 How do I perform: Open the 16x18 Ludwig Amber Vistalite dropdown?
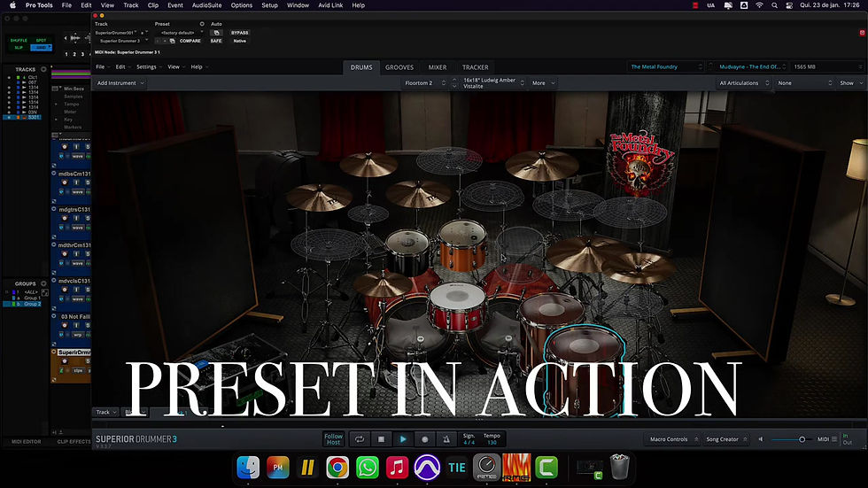pos(492,83)
